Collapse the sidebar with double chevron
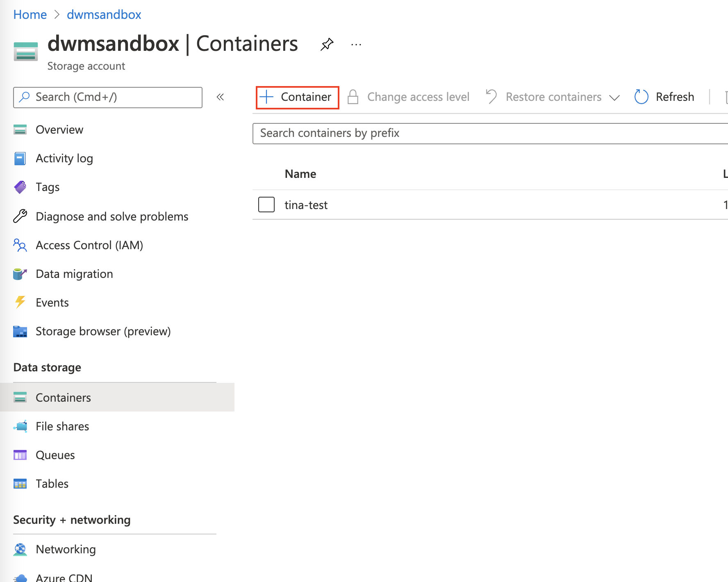This screenshot has width=728, height=582. pos(220,97)
